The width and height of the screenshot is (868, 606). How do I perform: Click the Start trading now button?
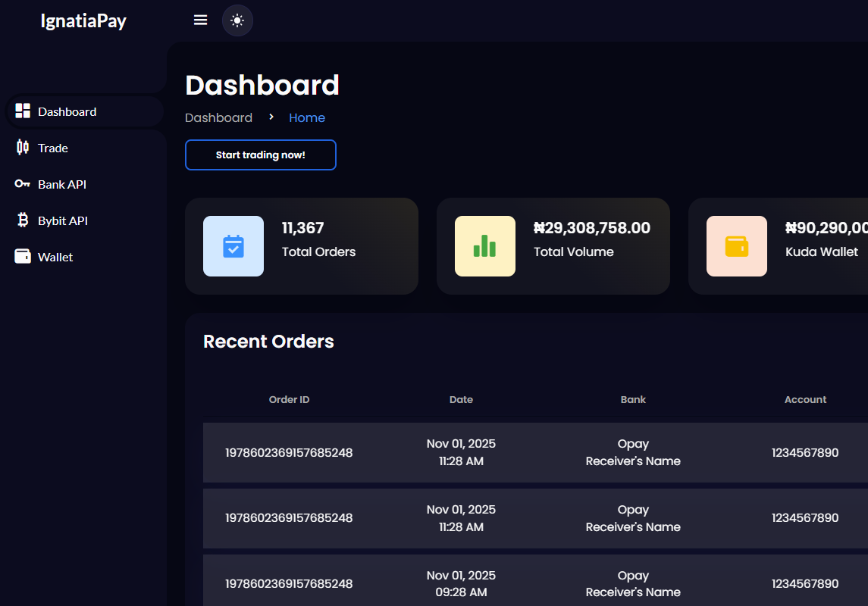coord(261,155)
